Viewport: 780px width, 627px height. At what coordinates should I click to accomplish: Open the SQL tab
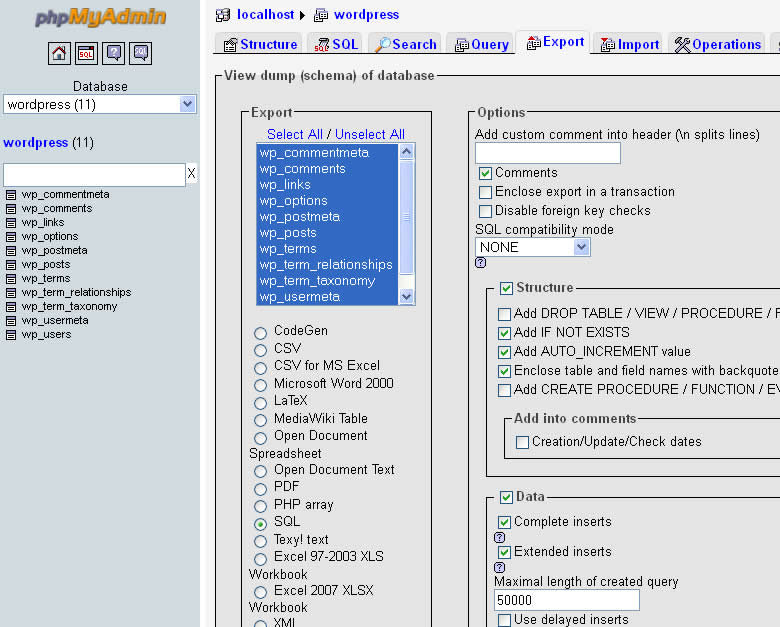(x=336, y=44)
